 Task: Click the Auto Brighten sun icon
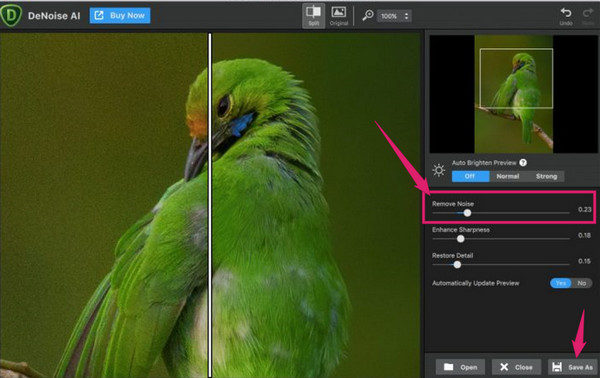[439, 170]
